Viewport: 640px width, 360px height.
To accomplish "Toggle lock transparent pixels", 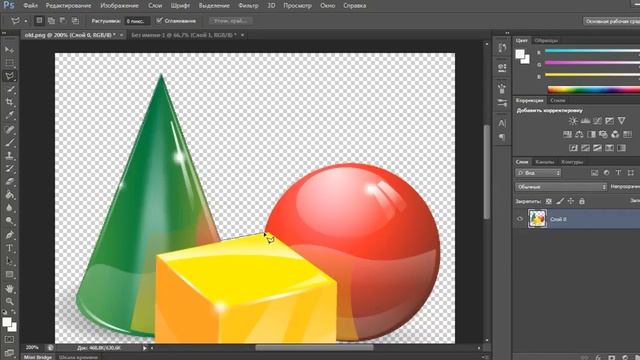I will point(549,201).
